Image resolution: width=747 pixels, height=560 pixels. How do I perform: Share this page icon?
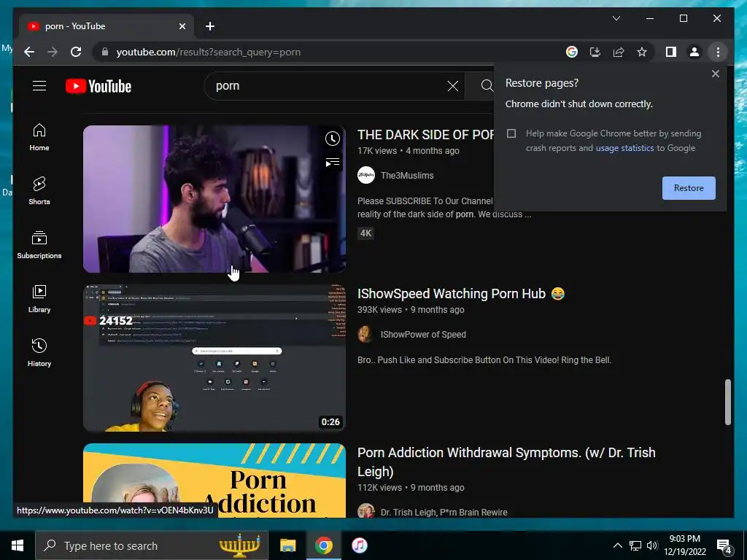click(x=619, y=52)
